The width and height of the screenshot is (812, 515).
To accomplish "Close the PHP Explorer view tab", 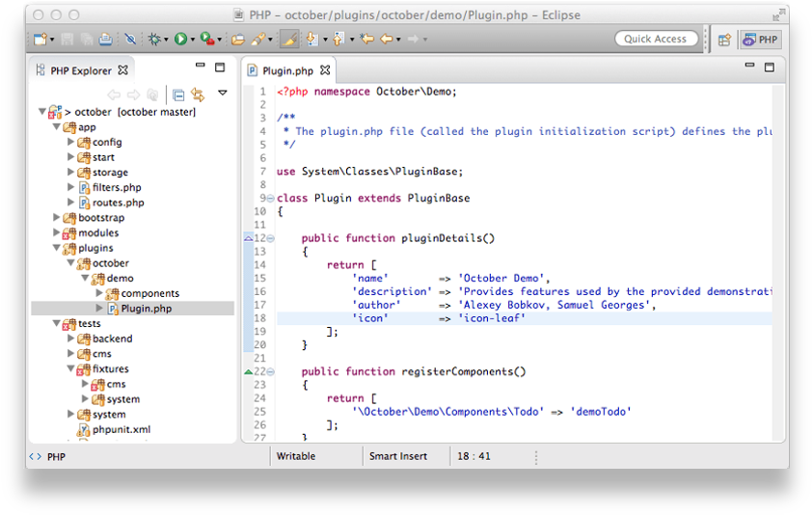I will (122, 70).
